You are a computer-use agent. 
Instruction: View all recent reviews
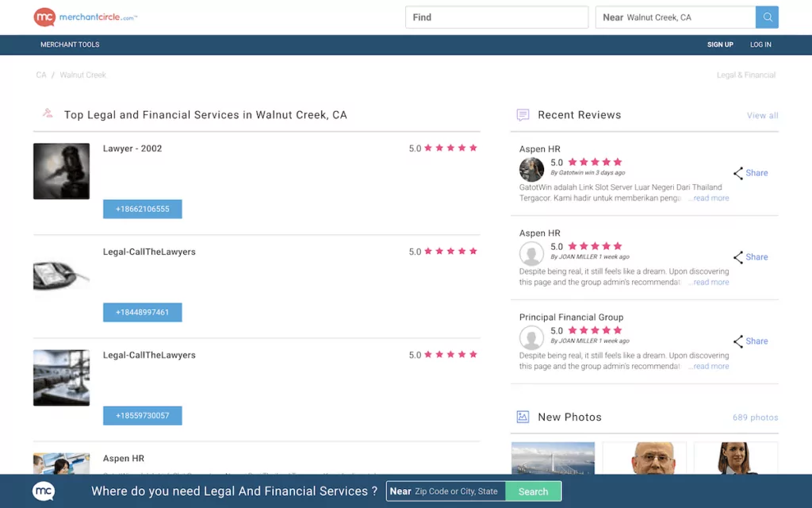[x=762, y=116]
